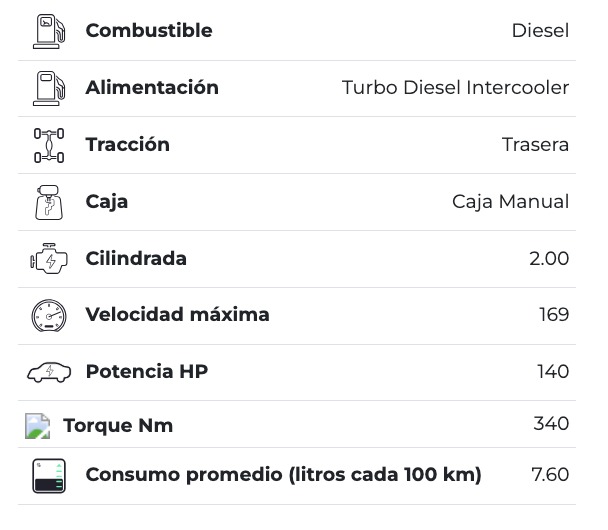
Task: Select the Combustible label
Action: [x=149, y=31]
